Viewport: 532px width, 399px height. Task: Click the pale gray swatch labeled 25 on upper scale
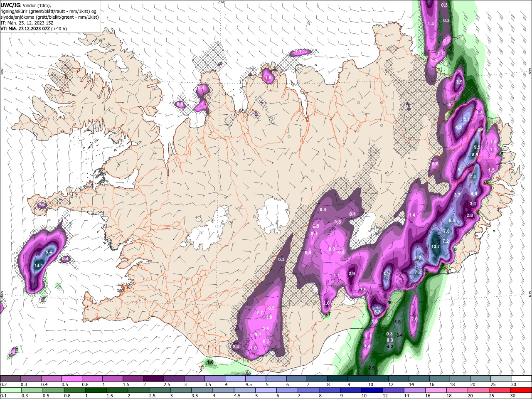click(x=501, y=379)
